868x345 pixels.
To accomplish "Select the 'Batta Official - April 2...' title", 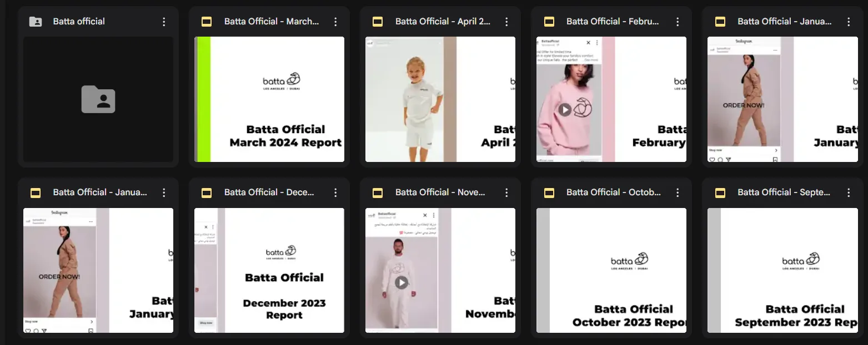I will (443, 22).
